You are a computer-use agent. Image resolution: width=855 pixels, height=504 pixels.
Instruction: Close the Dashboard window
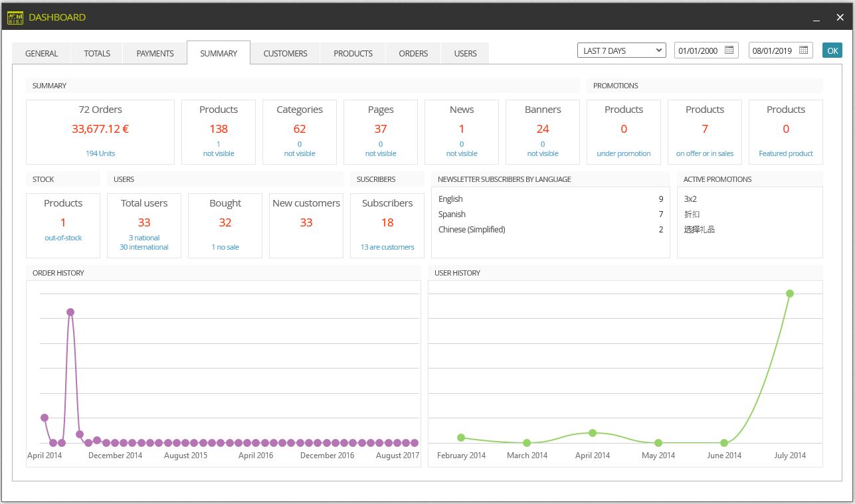tap(840, 18)
